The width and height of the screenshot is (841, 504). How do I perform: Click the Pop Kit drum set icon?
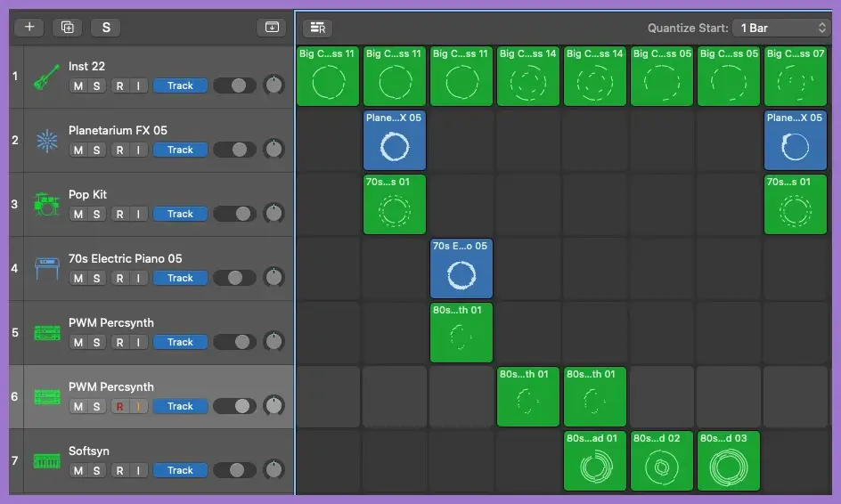tap(45, 205)
